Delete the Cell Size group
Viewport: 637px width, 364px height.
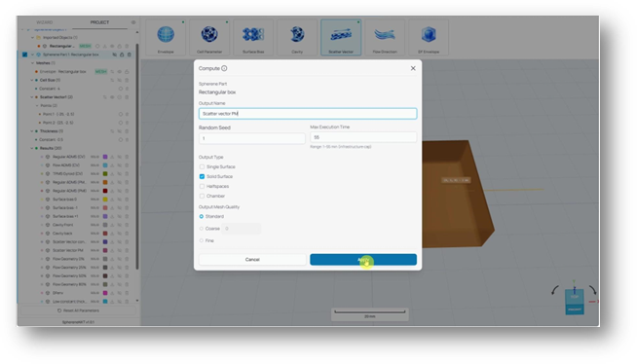pos(127,80)
